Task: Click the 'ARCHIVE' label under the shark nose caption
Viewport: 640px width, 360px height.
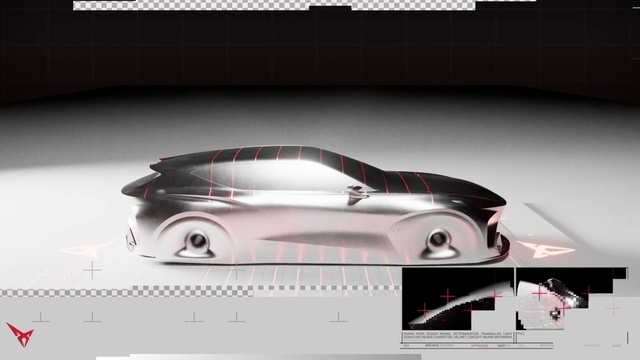Action: coord(432,346)
